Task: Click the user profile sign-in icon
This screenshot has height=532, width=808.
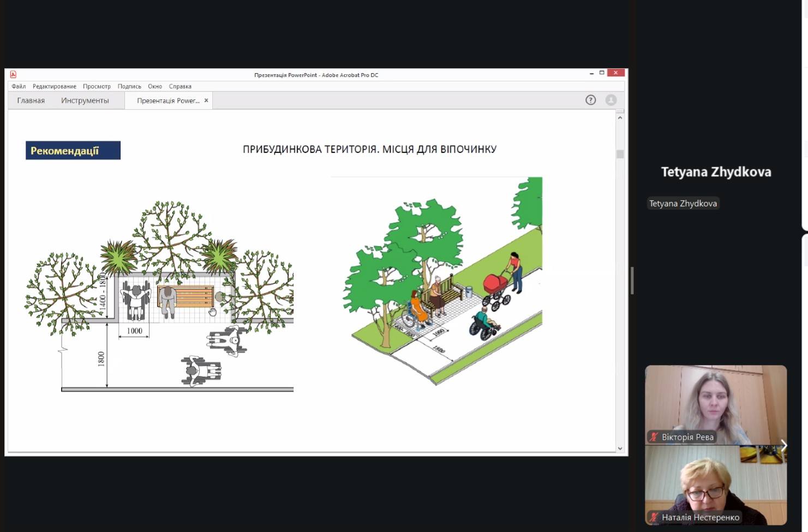Action: pyautogui.click(x=611, y=100)
